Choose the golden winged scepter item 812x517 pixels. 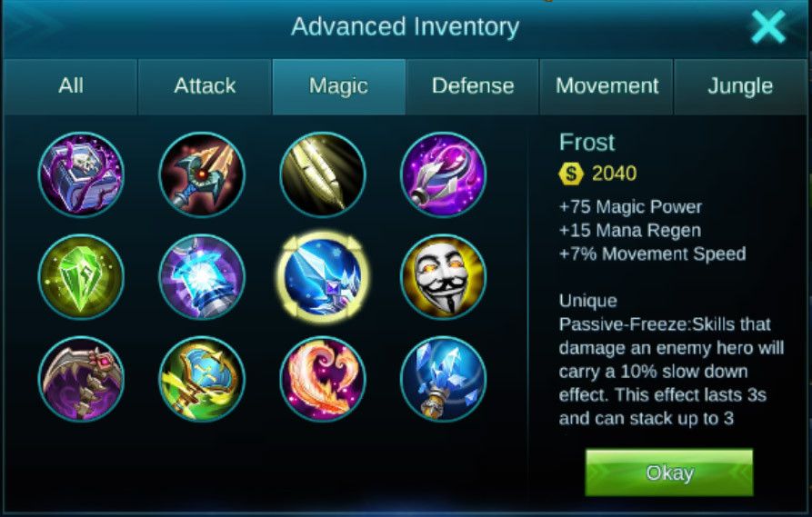[x=202, y=379]
